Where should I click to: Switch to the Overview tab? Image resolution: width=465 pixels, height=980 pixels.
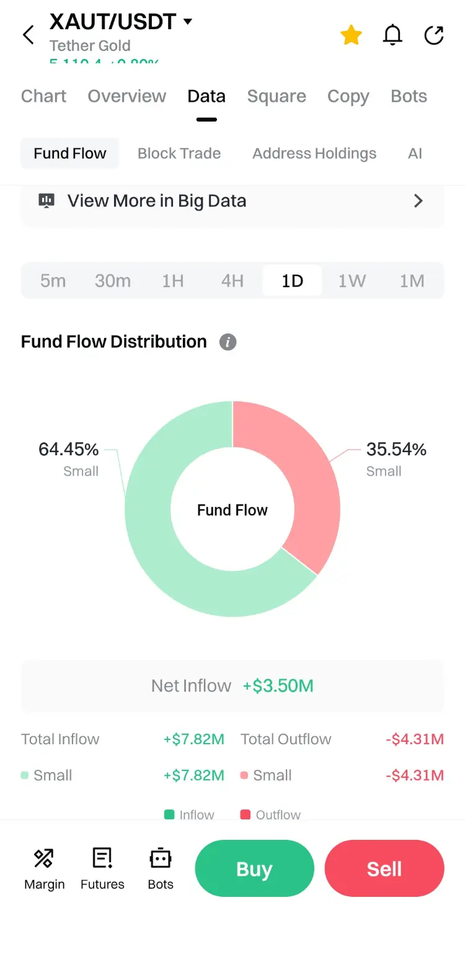pyautogui.click(x=127, y=96)
